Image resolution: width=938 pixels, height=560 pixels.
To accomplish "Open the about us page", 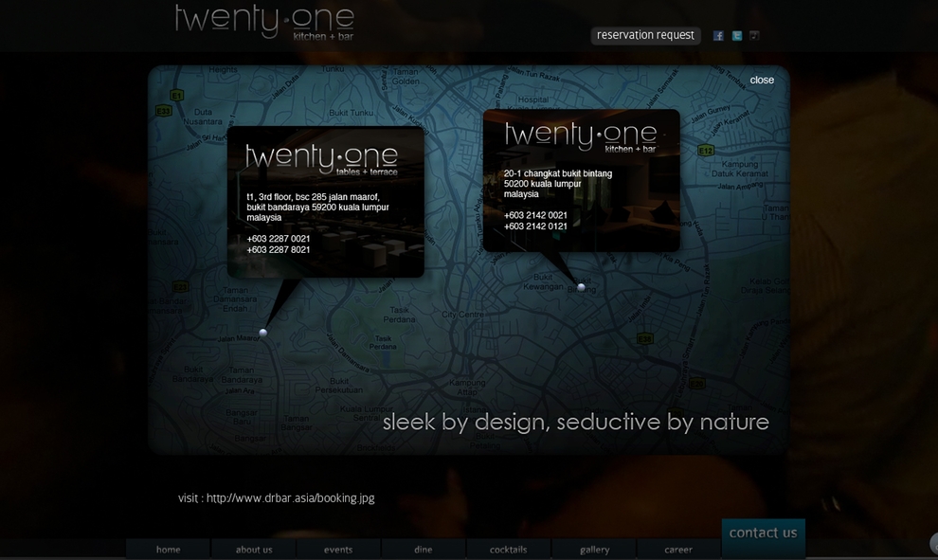I will pyautogui.click(x=254, y=550).
